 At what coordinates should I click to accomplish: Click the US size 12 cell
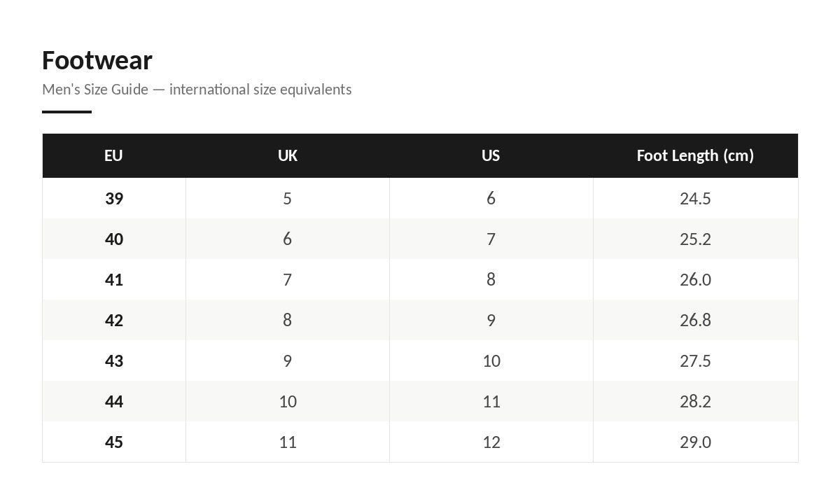point(491,442)
